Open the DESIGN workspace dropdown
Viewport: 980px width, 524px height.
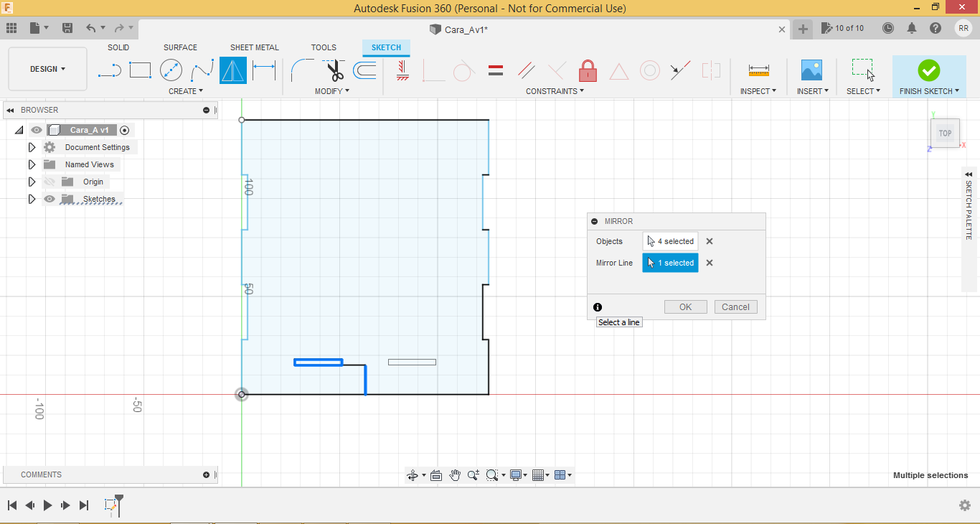[x=48, y=69]
